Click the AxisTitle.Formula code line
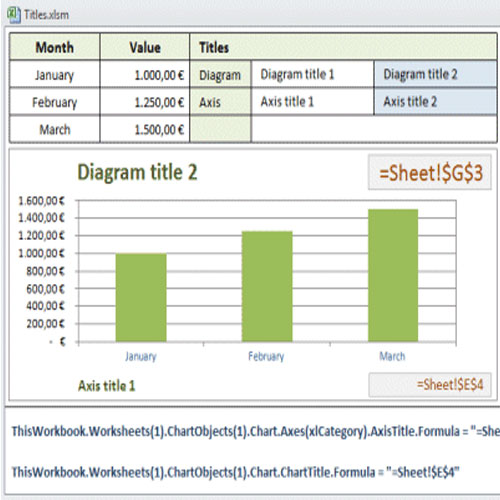The height and width of the screenshot is (500, 500). point(255,431)
